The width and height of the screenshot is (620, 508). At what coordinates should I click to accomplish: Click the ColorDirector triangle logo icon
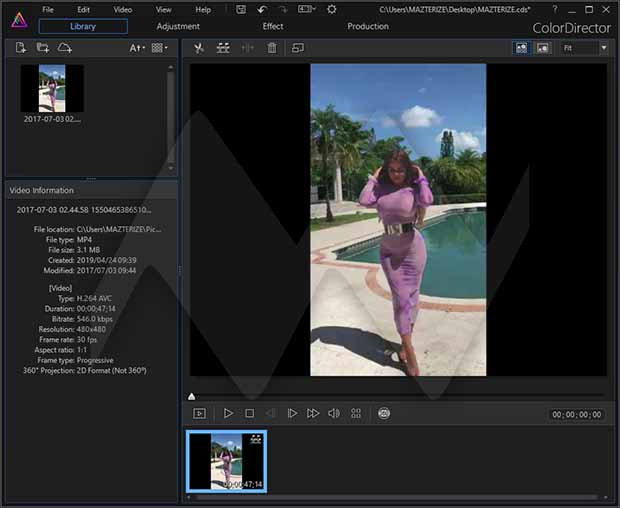[x=19, y=21]
